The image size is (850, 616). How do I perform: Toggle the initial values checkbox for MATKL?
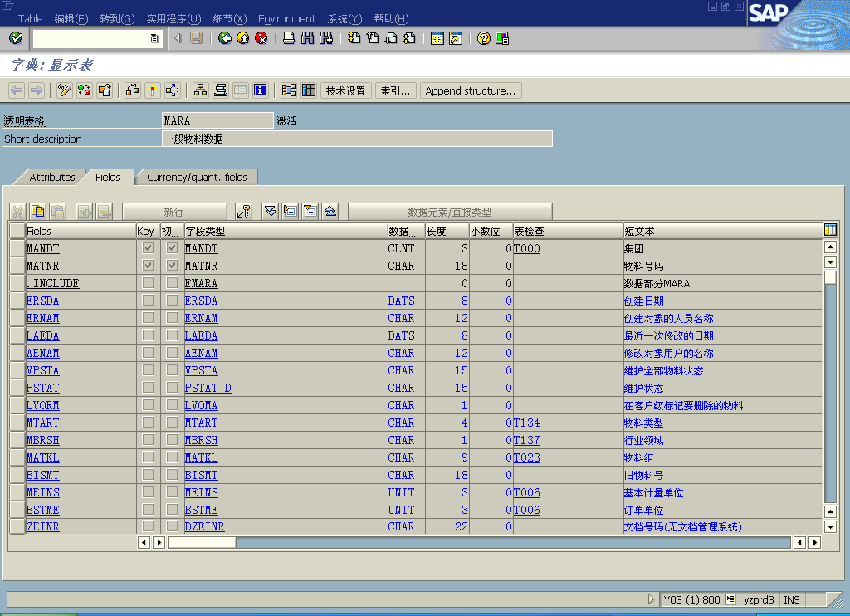[x=172, y=457]
